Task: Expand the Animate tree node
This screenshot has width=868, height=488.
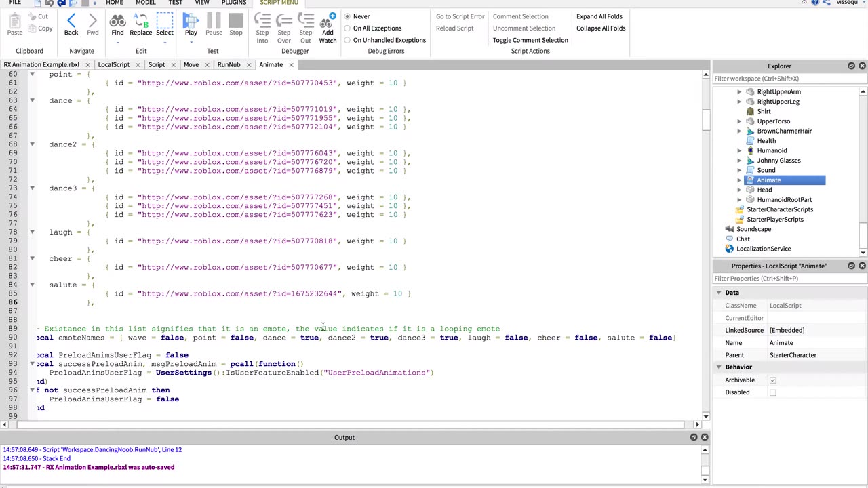Action: [739, 180]
